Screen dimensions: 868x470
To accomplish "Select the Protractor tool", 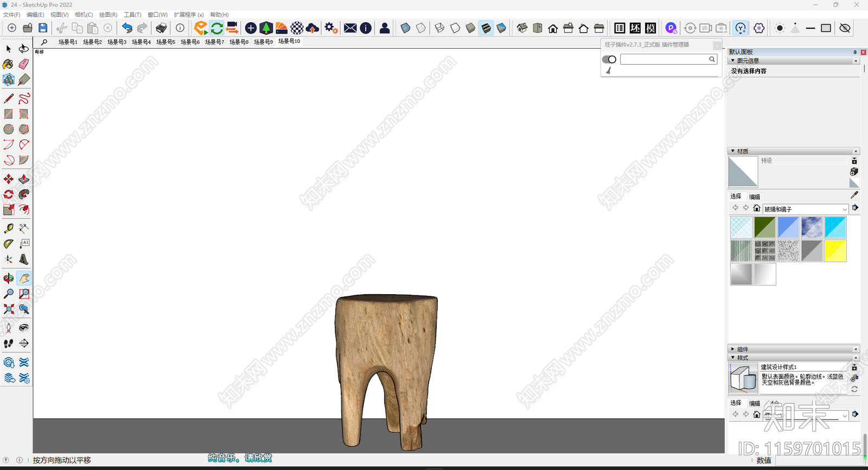I will [x=9, y=244].
